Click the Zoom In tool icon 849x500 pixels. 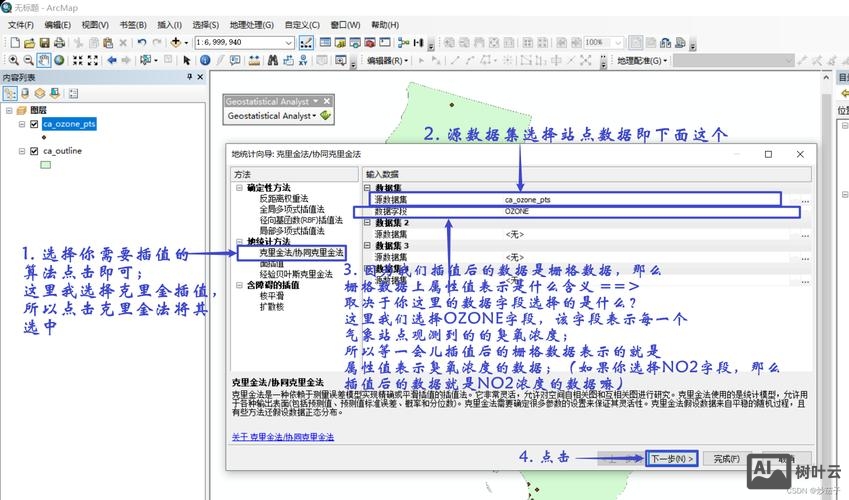click(x=13, y=60)
